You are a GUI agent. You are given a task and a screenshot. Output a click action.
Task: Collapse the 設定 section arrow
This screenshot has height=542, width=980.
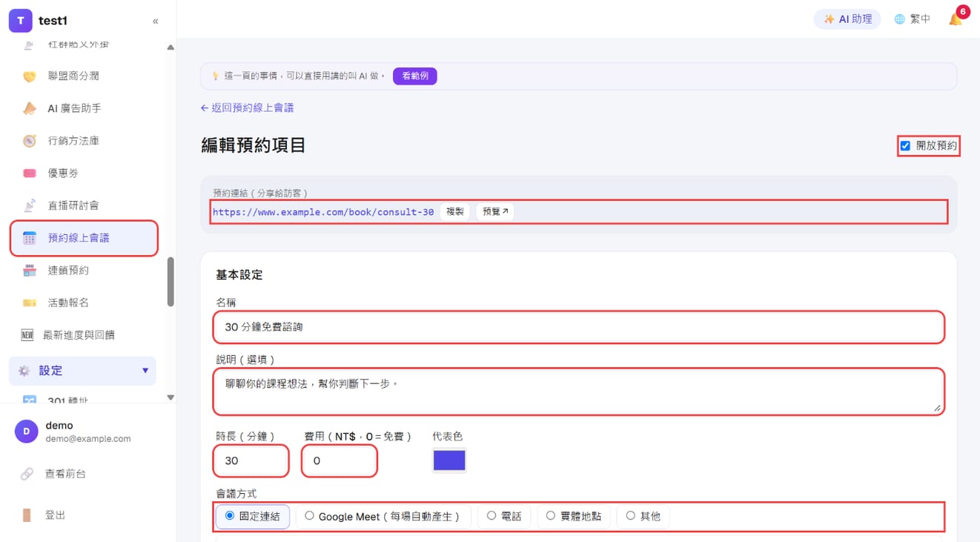145,371
